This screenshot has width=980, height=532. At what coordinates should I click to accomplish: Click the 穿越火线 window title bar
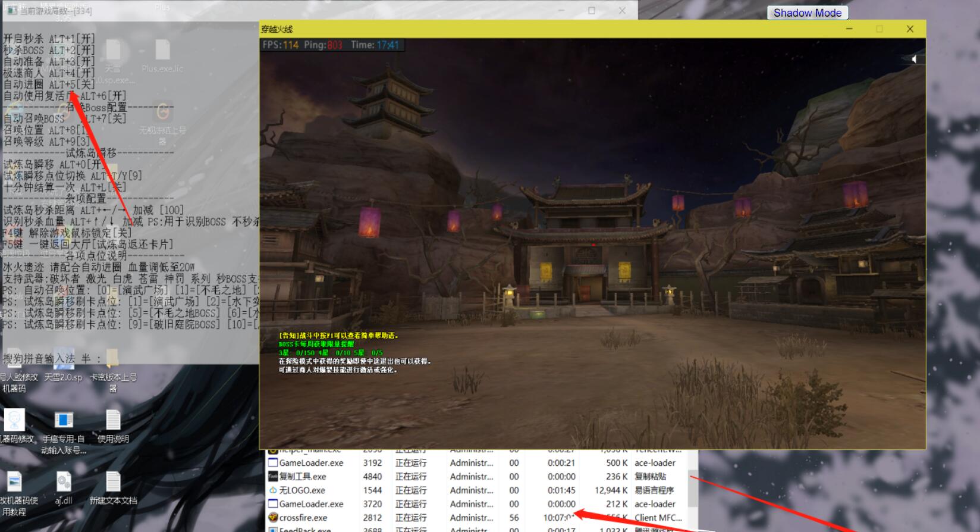[x=535, y=29]
